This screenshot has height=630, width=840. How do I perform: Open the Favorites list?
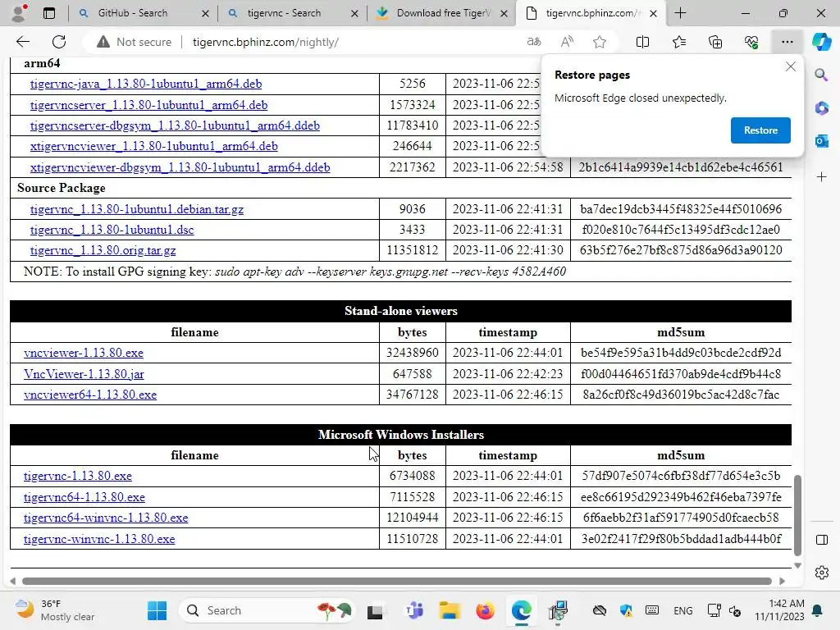tap(679, 42)
